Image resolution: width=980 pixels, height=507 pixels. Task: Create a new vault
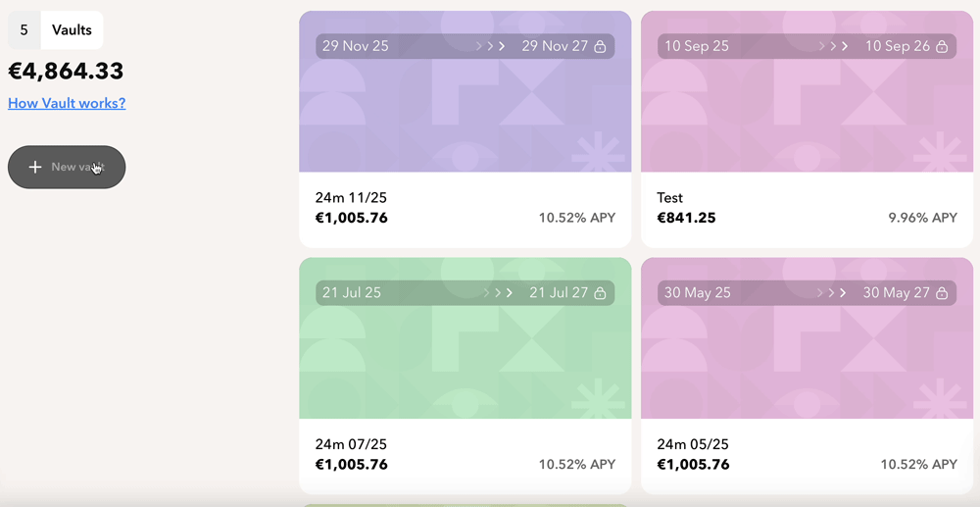click(x=67, y=167)
